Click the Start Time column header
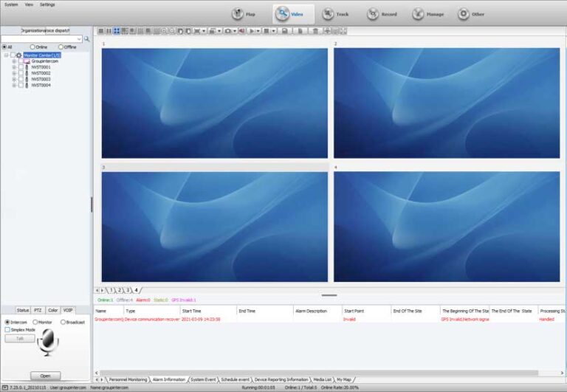This screenshot has width=567, height=392. [x=208, y=311]
